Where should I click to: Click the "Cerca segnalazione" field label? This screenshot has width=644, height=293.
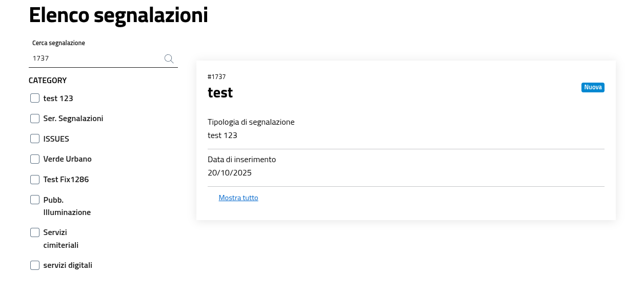coord(58,43)
